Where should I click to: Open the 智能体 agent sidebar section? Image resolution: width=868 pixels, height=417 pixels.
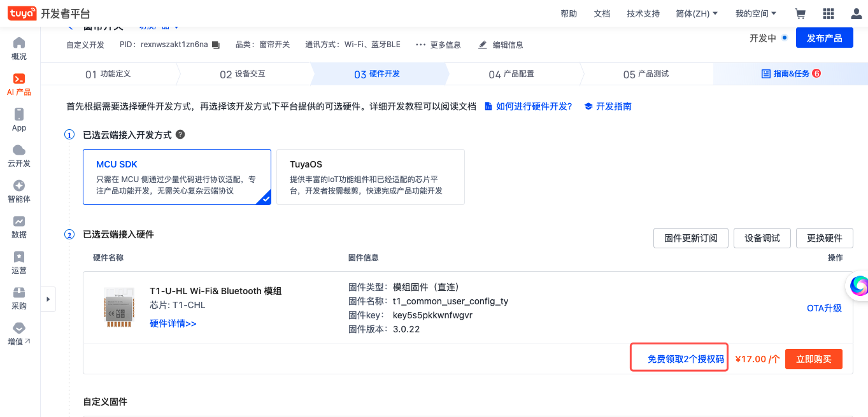coord(19,191)
